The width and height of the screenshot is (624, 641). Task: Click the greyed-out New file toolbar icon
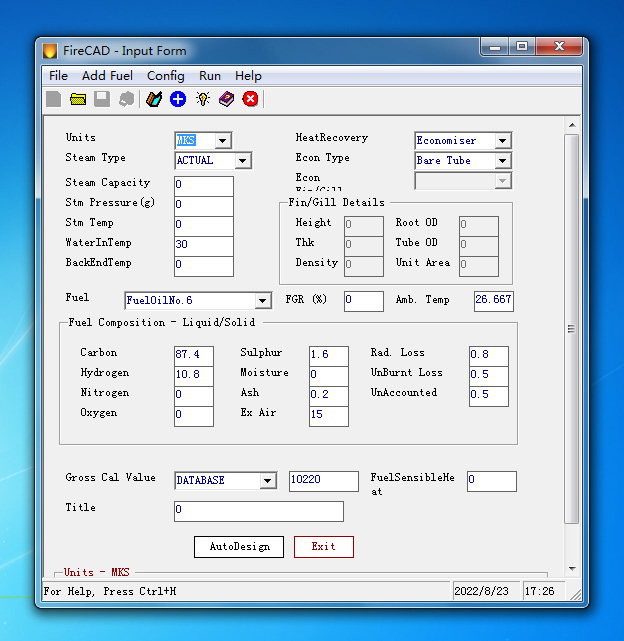(x=54, y=99)
